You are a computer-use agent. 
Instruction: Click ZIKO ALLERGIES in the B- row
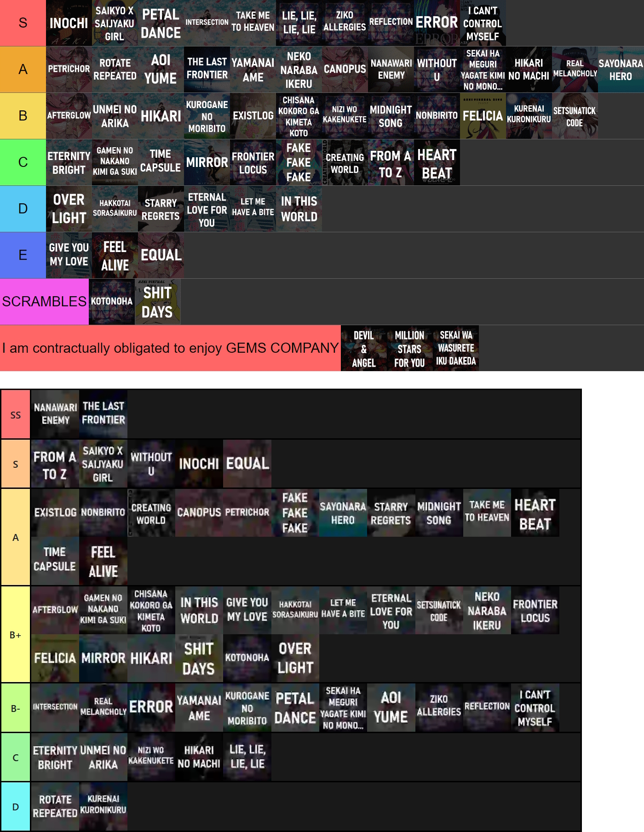[439, 708]
